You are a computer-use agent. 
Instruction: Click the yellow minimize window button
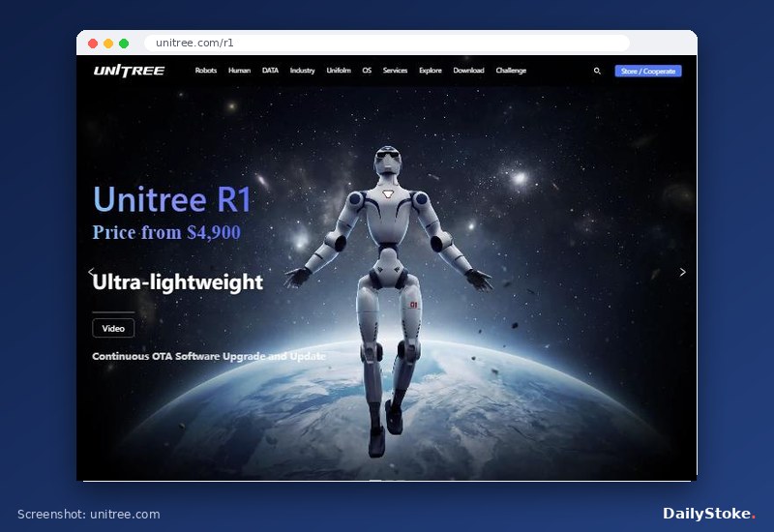(108, 44)
